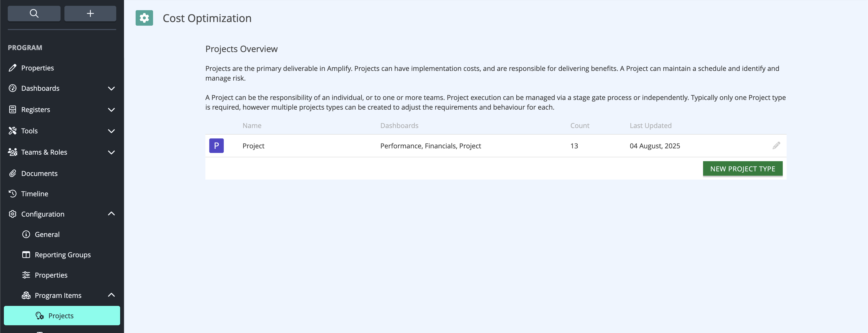Expand Teams & Roles chevron
This screenshot has width=868, height=333.
click(111, 152)
